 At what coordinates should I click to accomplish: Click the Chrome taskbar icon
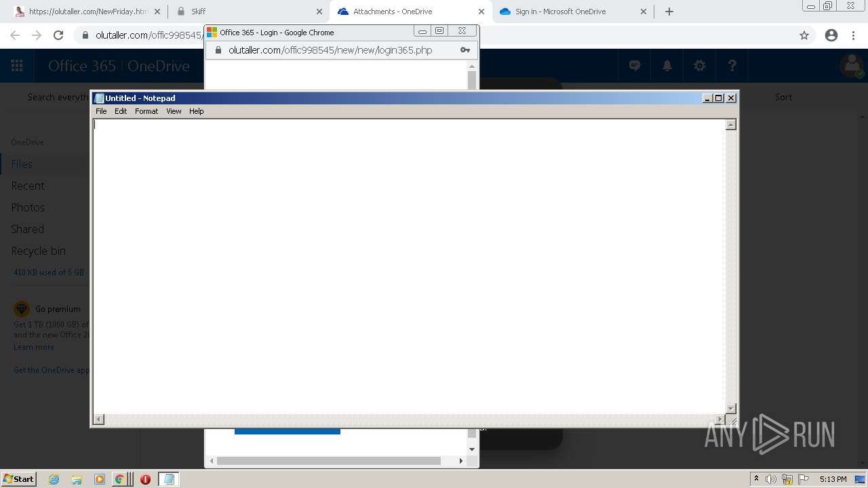pyautogui.click(x=120, y=479)
